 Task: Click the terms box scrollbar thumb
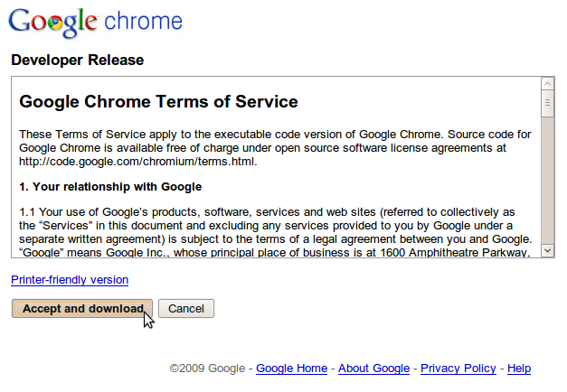pos(547,103)
